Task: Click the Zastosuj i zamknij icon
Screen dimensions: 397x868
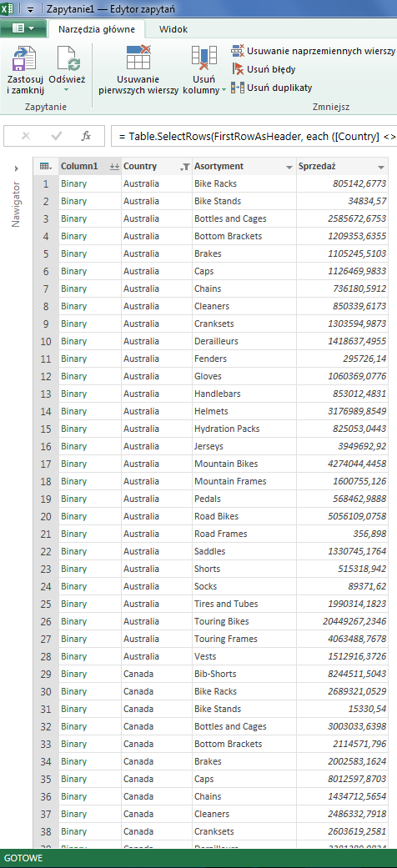Action: coord(24,58)
